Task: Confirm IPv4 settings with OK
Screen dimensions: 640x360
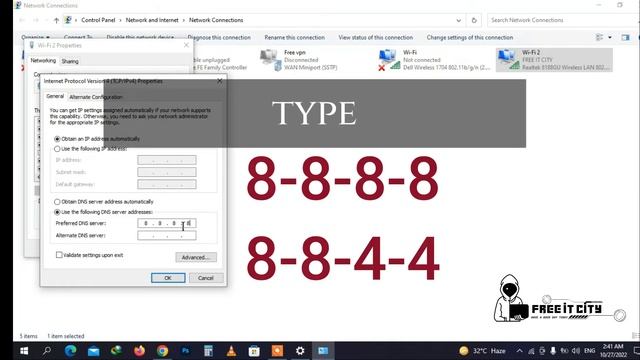Action: click(168, 278)
